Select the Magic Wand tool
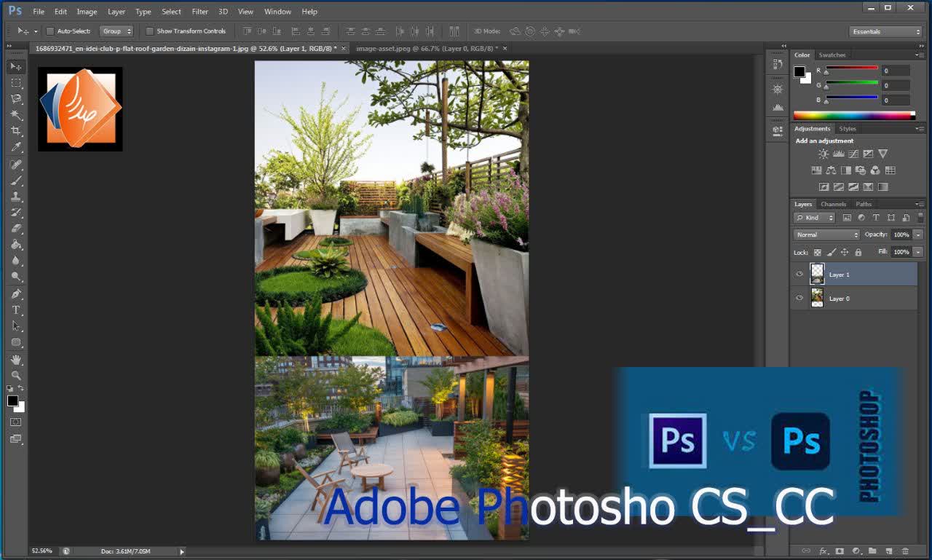Image resolution: width=932 pixels, height=560 pixels. [x=16, y=115]
